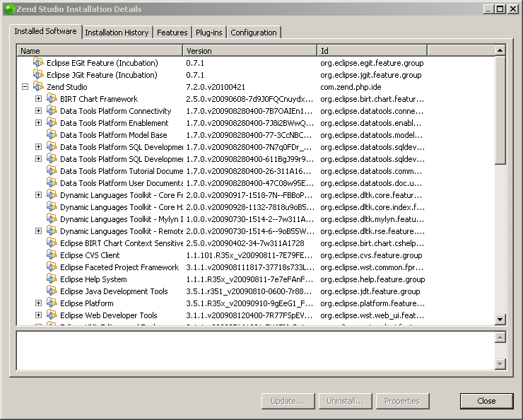The image size is (523, 420).
Task: Click the Eclipse CVS Client icon
Action: 52,255
